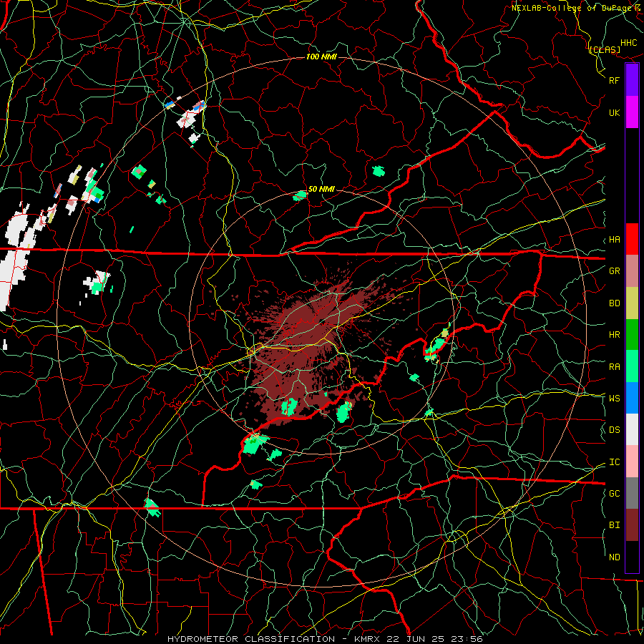Click the '50 NMI' range ring label
This screenshot has height=644, width=644.
(x=321, y=189)
